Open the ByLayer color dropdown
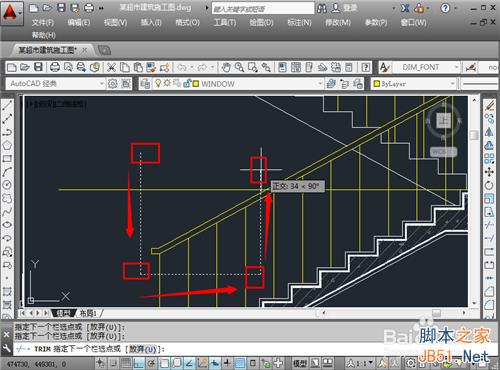500x370 pixels. pyautogui.click(x=452, y=84)
